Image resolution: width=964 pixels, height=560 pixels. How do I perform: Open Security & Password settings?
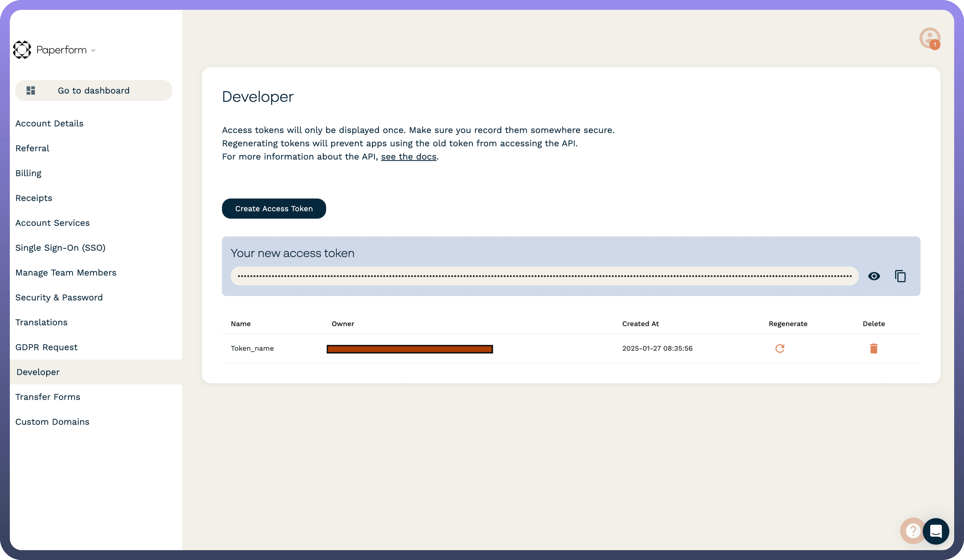(59, 298)
